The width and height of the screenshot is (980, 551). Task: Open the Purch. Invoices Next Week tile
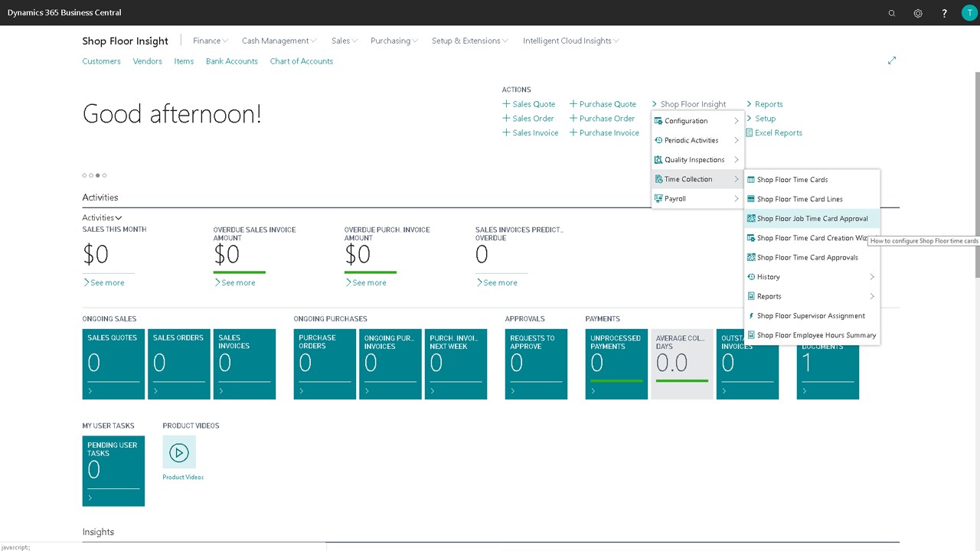pyautogui.click(x=456, y=364)
